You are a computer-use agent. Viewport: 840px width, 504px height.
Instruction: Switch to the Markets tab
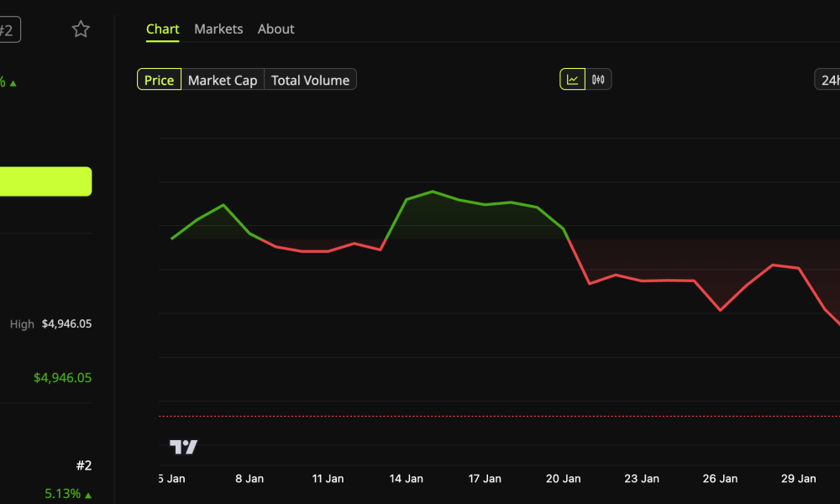[218, 29]
